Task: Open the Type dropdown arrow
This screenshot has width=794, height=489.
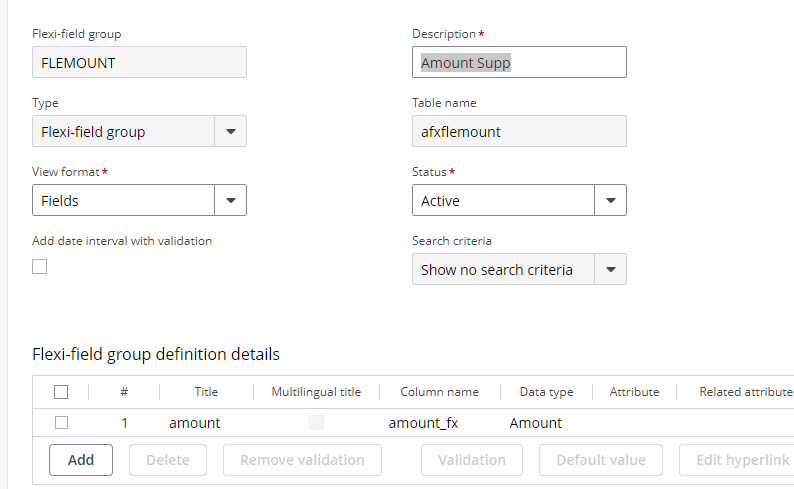Action: click(231, 132)
